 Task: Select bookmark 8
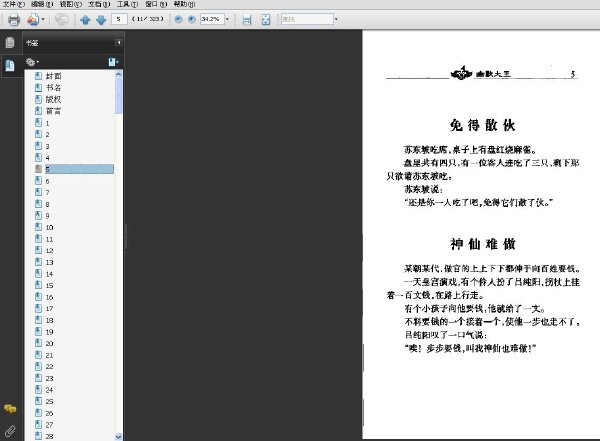pyautogui.click(x=47, y=204)
